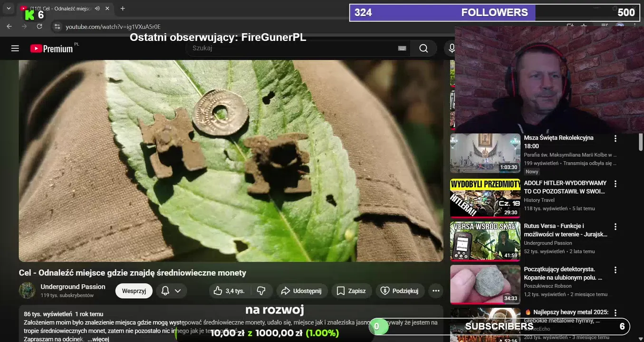View site information icon in address bar
The width and height of the screenshot is (644, 342).
[57, 27]
